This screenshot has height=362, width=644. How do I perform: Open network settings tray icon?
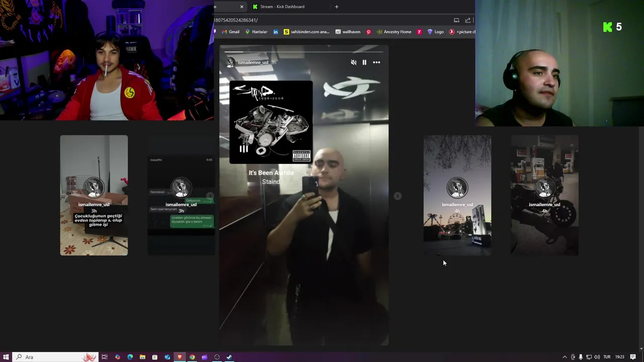589,357
